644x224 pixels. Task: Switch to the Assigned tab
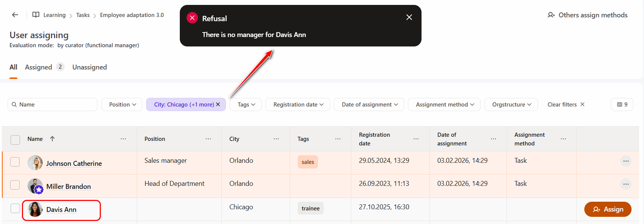point(39,67)
